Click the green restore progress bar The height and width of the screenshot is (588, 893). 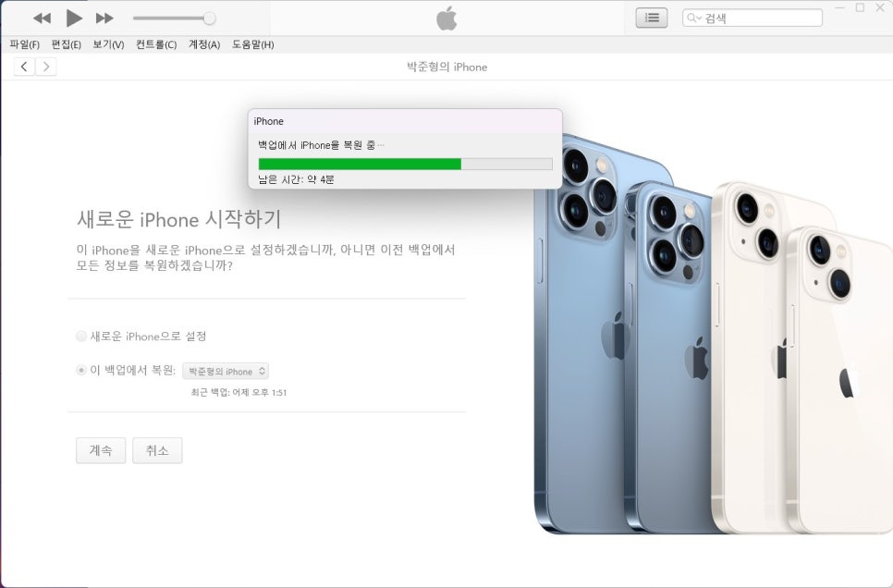click(360, 164)
